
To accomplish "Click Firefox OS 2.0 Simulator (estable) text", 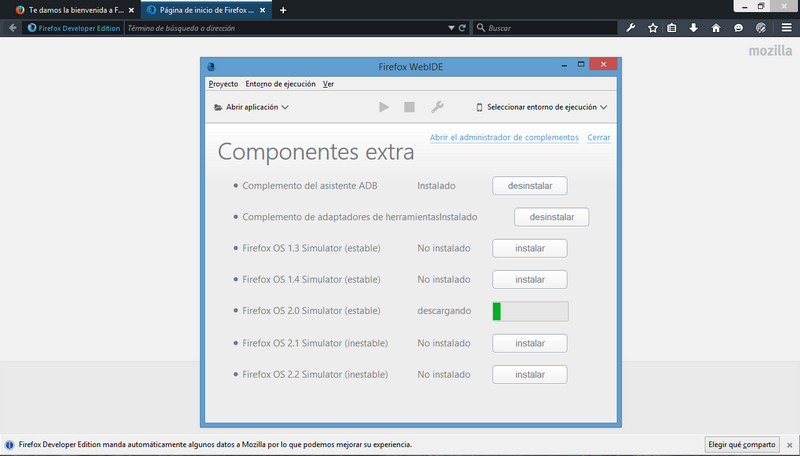I will pos(311,311).
